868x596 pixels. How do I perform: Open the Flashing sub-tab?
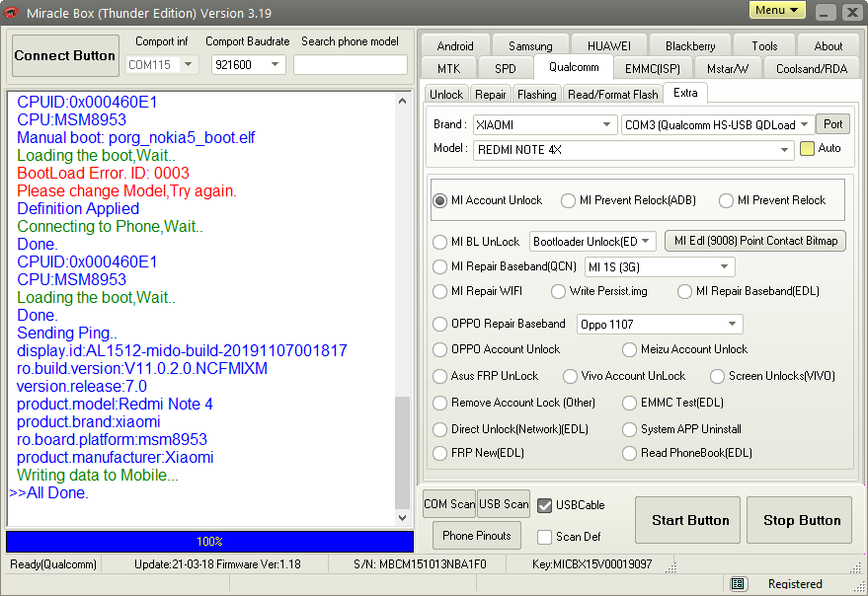536,94
